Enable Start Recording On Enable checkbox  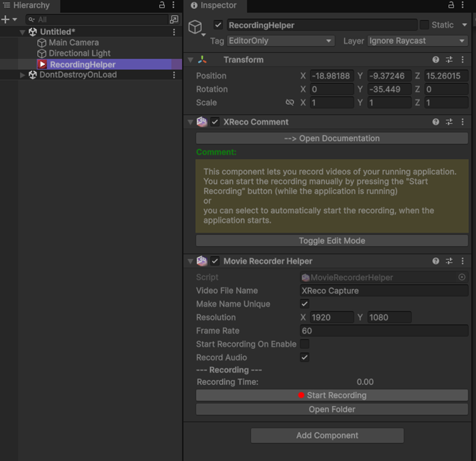[305, 344]
